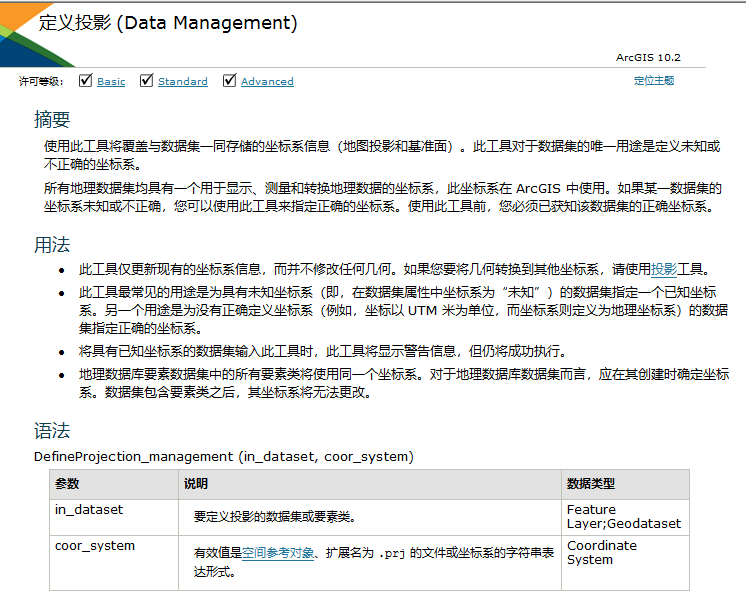The height and width of the screenshot is (606, 746).
Task: Click the 说明 column header
Action: tap(196, 484)
